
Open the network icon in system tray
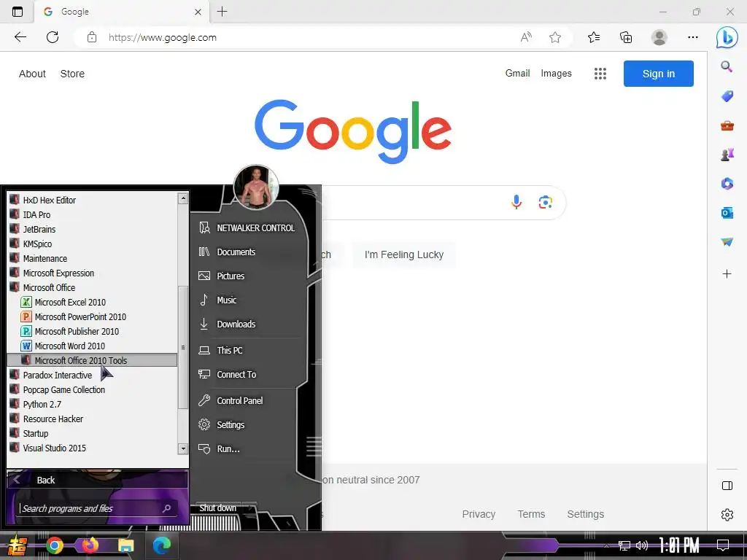[624, 545]
